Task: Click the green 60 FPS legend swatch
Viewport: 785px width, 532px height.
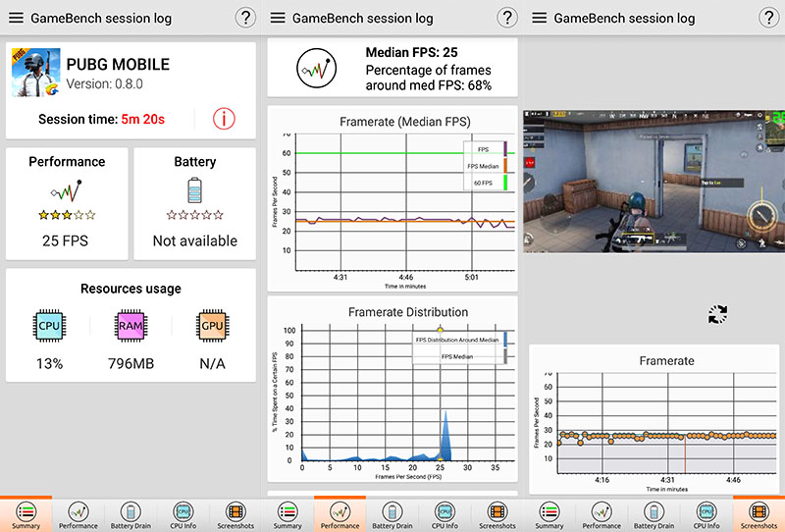Action: 505,183
